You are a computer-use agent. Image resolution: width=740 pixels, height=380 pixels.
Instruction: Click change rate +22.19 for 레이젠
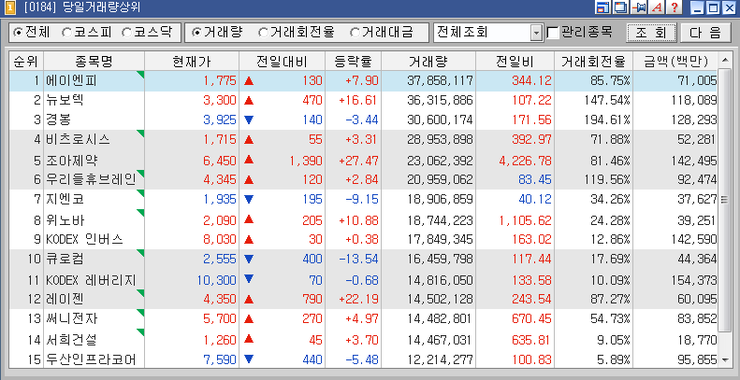tap(359, 300)
